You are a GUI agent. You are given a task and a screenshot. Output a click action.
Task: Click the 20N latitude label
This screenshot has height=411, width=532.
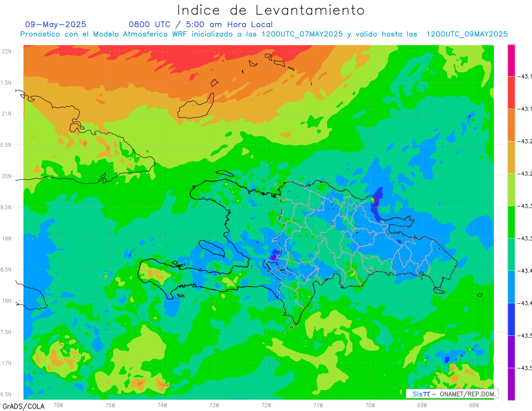(x=6, y=176)
